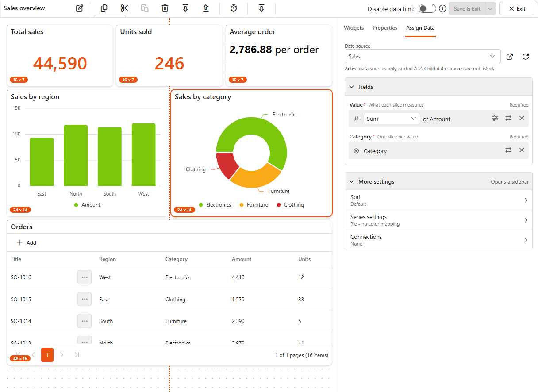This screenshot has height=392, width=538.
Task: Remove the Category field with X
Action: click(522, 150)
